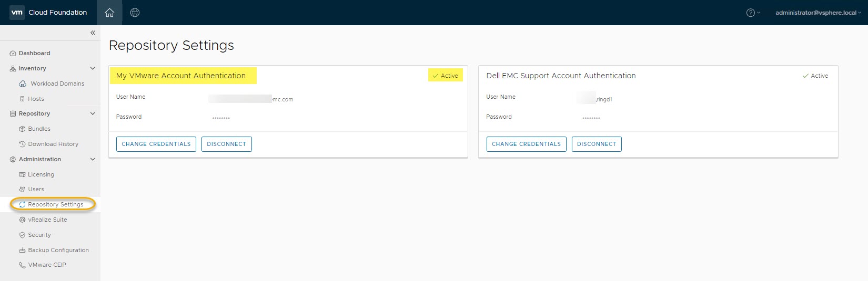Screen dimensions: 868x281
Task: Click the Administration section label
Action: tap(40, 159)
